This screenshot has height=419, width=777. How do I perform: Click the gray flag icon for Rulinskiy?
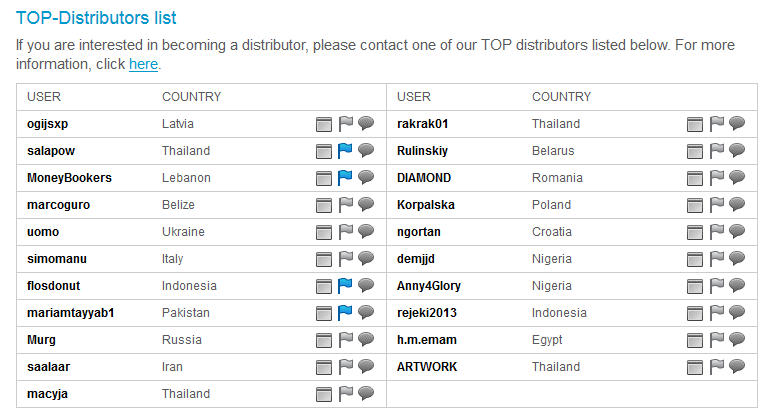click(716, 151)
